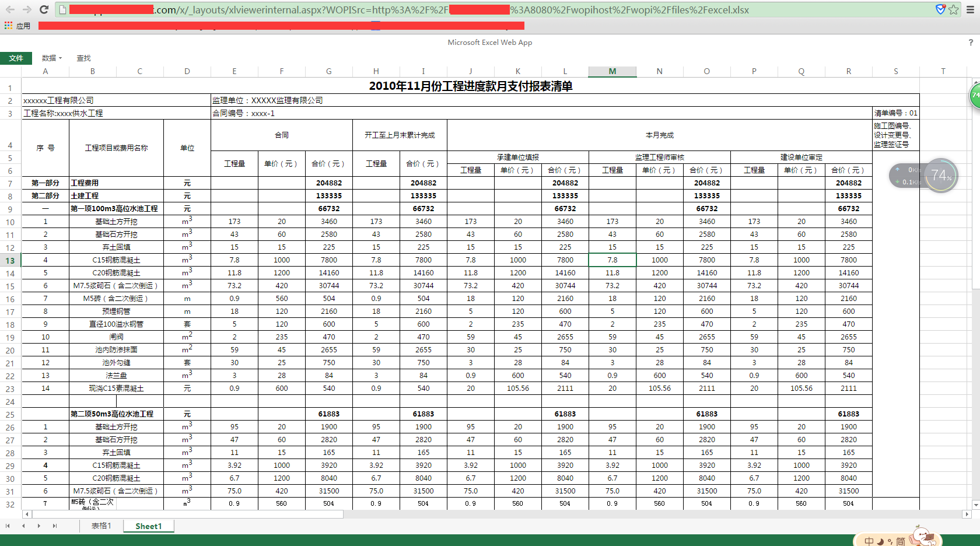Image resolution: width=980 pixels, height=546 pixels.
Task: Click vertical scrollbar down arrow
Action: [975, 505]
